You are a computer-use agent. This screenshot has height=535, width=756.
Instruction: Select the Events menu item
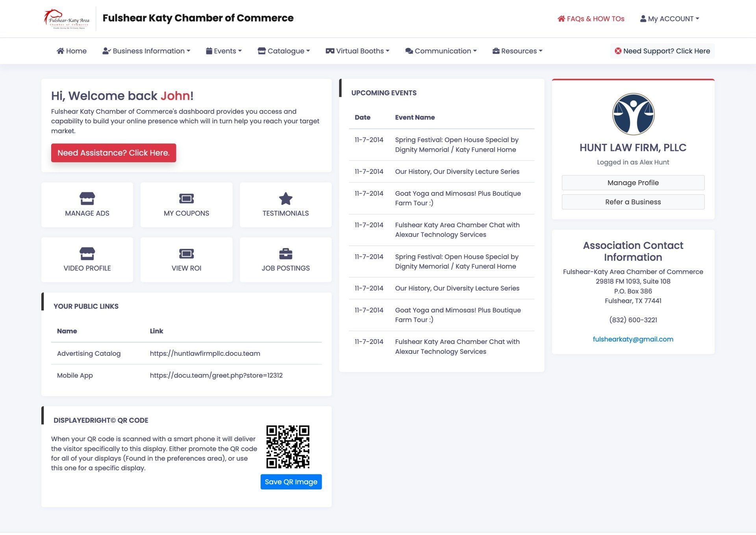224,50
